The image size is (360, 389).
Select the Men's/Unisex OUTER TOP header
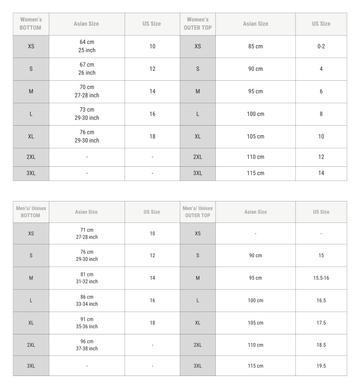coord(198,212)
